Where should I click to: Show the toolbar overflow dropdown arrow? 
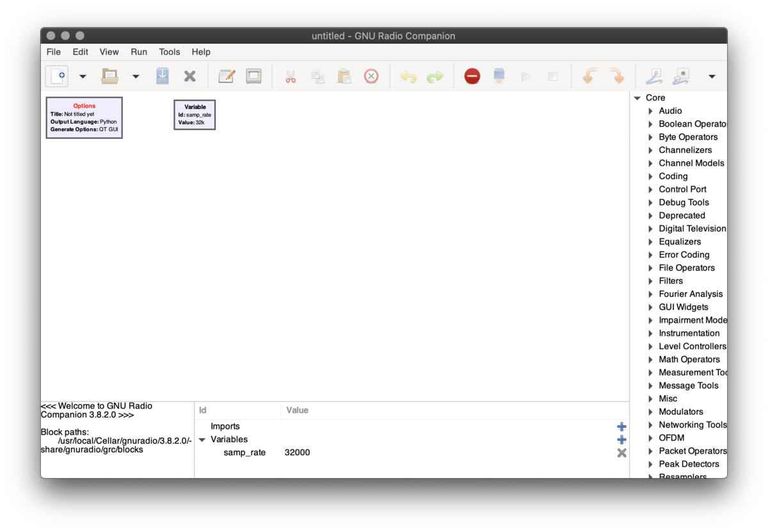tap(712, 77)
